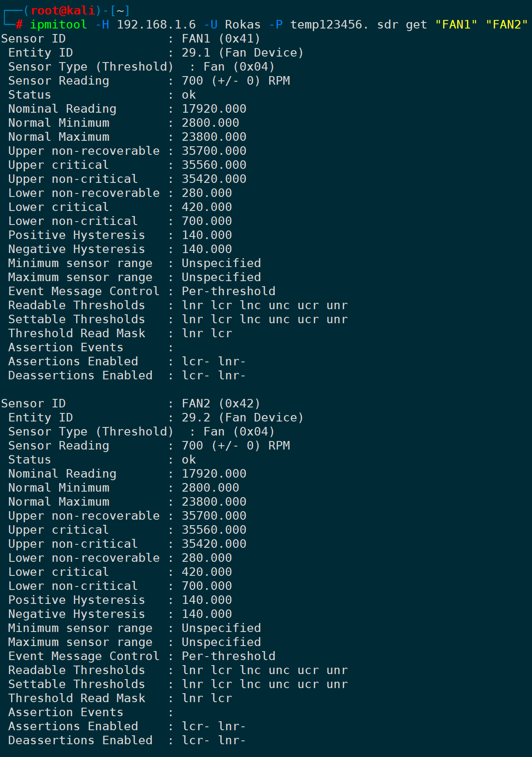Click the username Rokas in the command
The width and height of the screenshot is (532, 757).
coord(242,25)
